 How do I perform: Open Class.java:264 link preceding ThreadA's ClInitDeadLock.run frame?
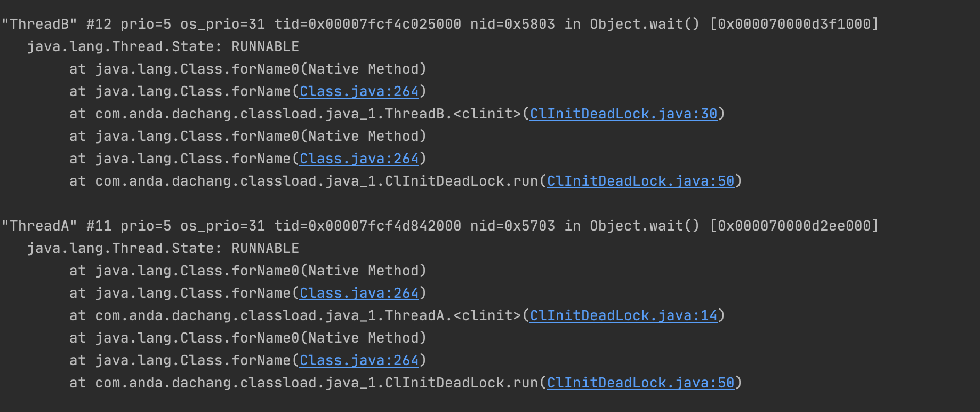[x=359, y=360]
